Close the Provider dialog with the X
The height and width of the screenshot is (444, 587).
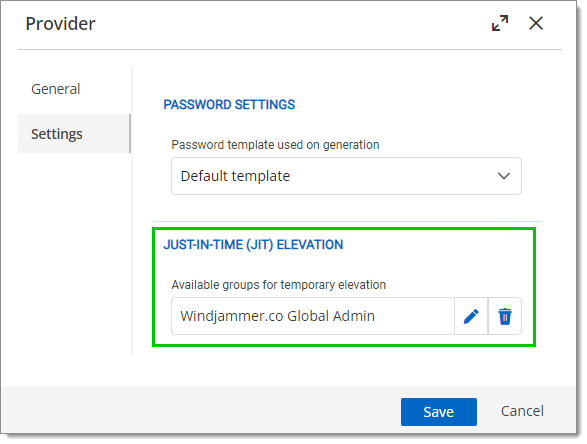[536, 23]
